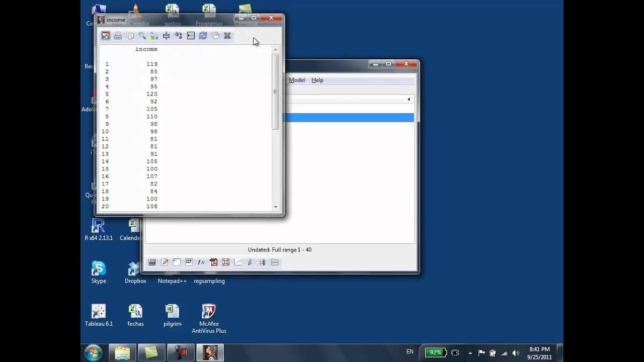Select the fechas desktop file
This screenshot has height=362, width=644.
[x=135, y=316]
